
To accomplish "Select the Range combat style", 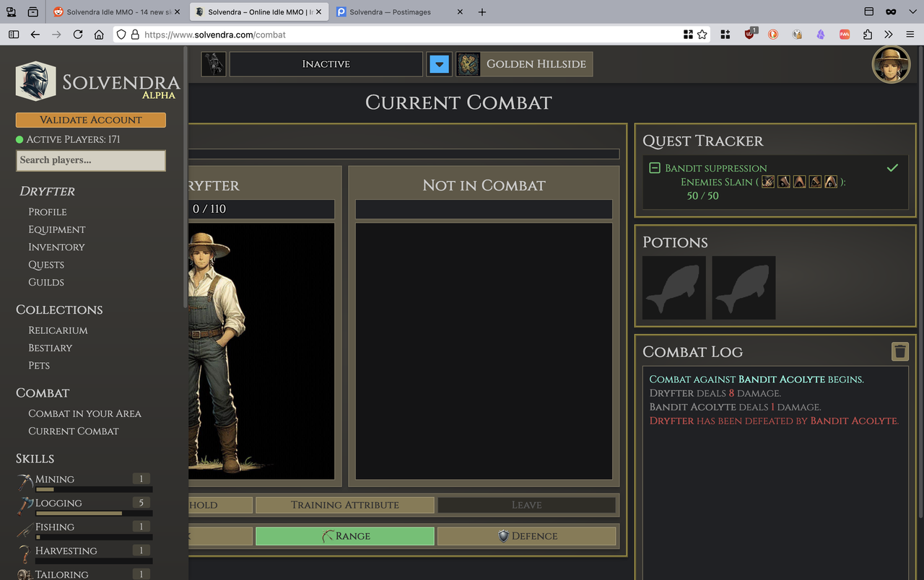I will [x=344, y=536].
